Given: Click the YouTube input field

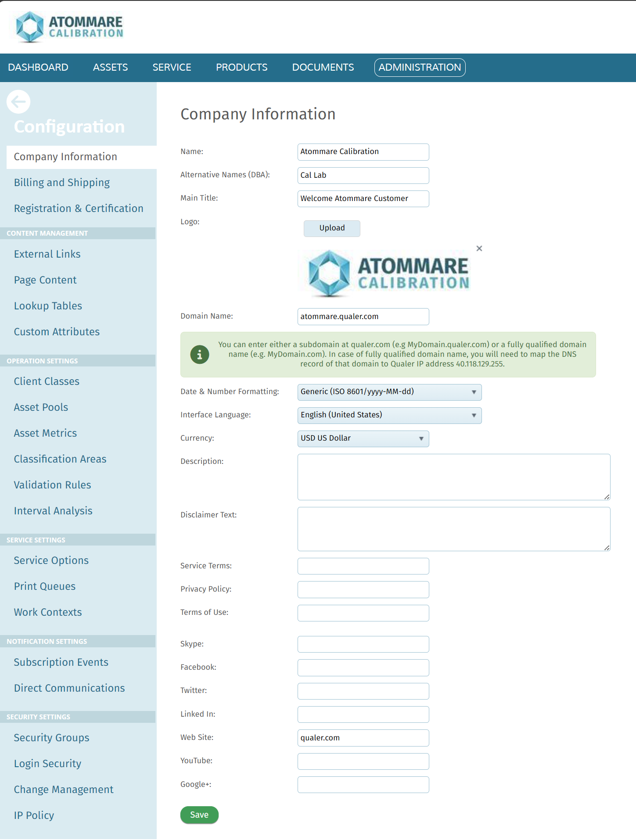Looking at the screenshot, I should 363,761.
